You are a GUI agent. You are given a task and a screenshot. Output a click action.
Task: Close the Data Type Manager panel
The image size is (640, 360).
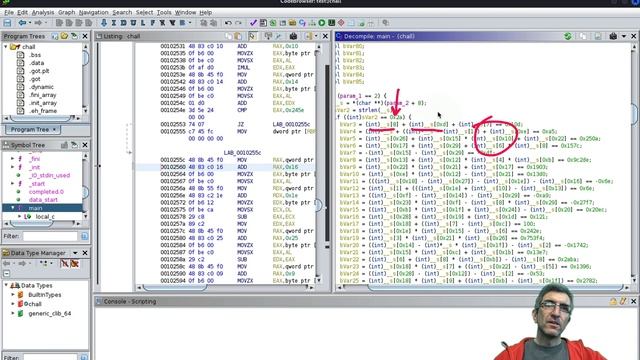coord(85,253)
